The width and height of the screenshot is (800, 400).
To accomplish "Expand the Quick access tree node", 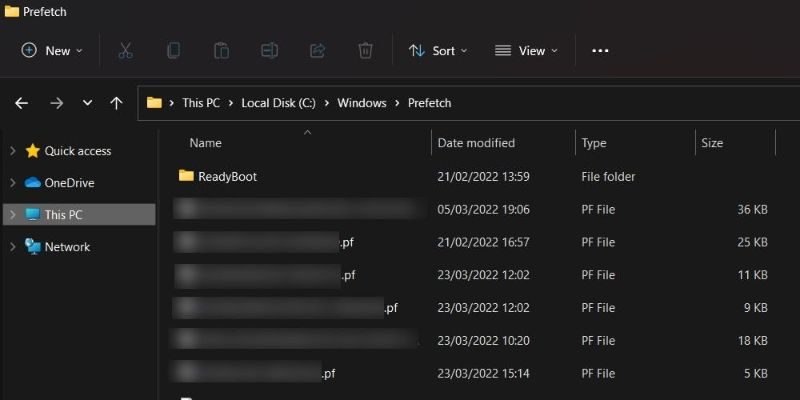I will (x=13, y=151).
